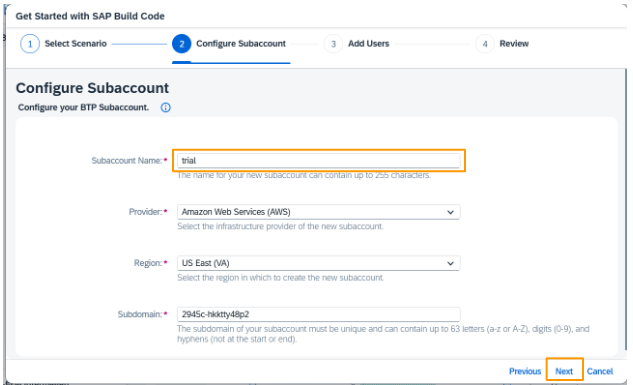Expand the Provider dropdown arrow
This screenshot has width=633, height=385.
click(x=451, y=212)
